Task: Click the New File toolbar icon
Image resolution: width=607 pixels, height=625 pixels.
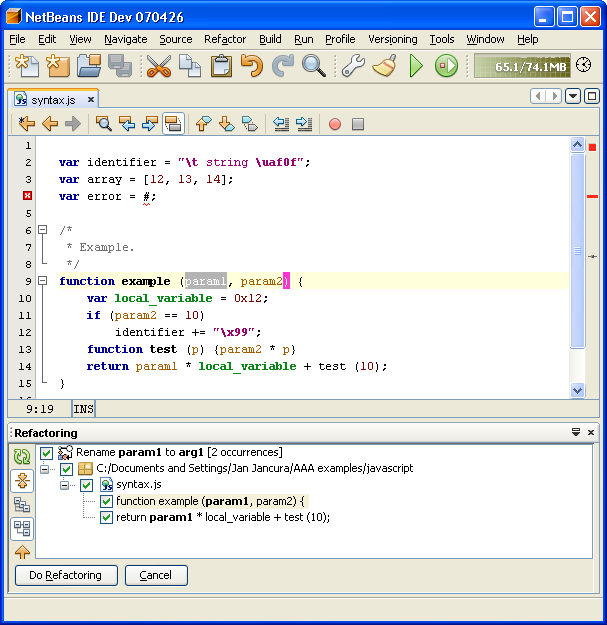Action: point(27,66)
